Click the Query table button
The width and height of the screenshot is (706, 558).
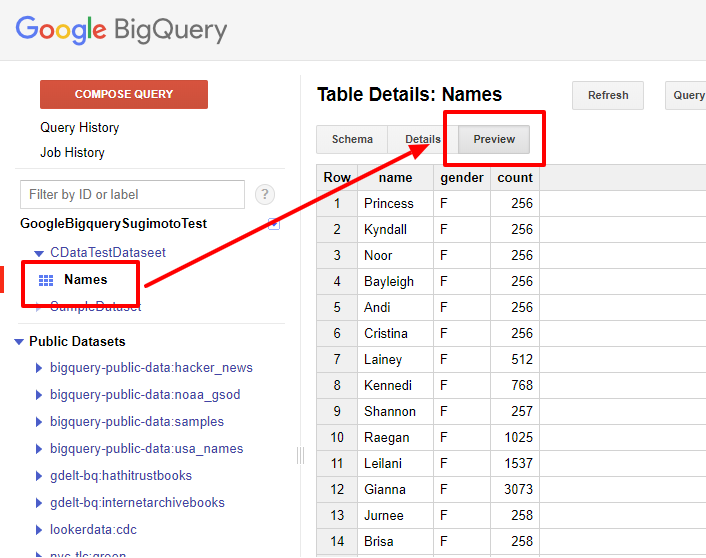click(x=685, y=95)
